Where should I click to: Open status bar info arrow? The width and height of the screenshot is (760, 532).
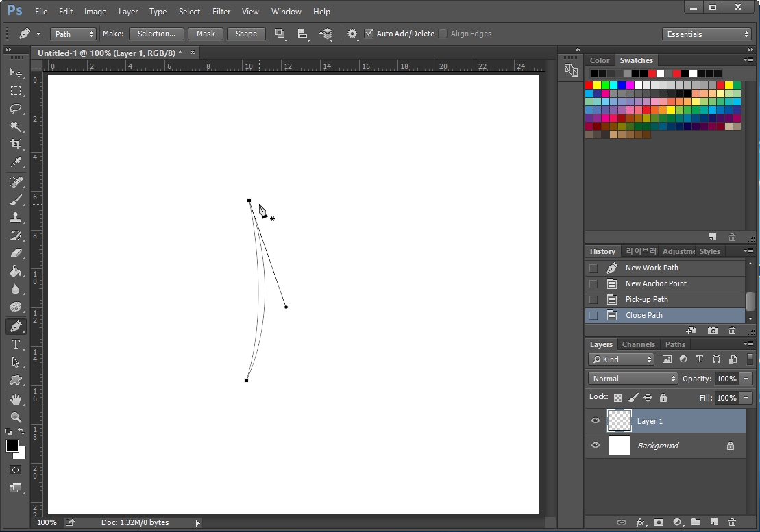click(197, 523)
